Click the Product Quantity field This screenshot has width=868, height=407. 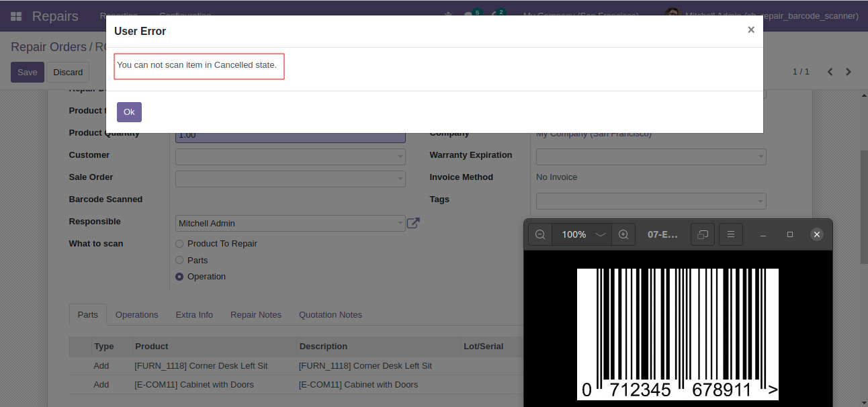[290, 137]
